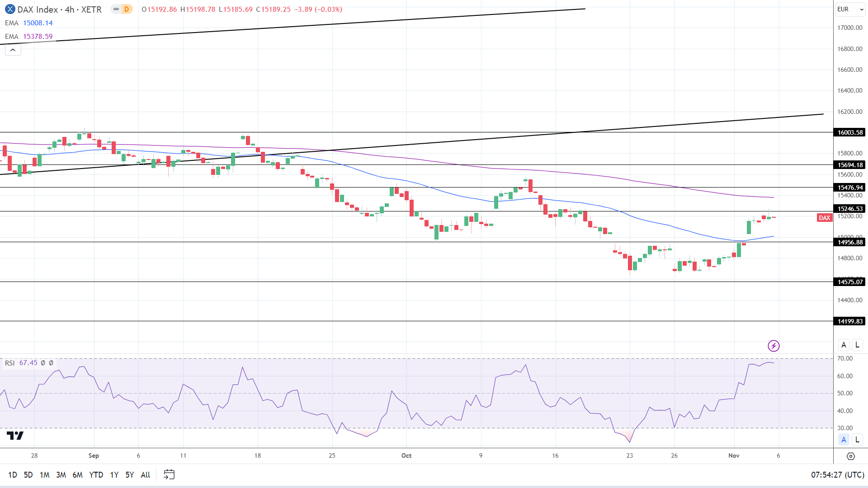Click the close value C15189.25
The image size is (868, 488).
point(274,9)
